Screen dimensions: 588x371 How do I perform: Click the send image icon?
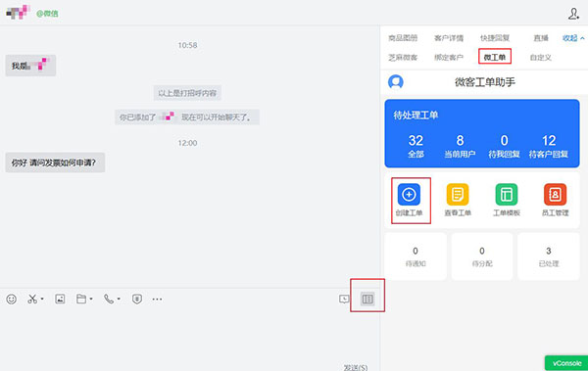click(60, 299)
